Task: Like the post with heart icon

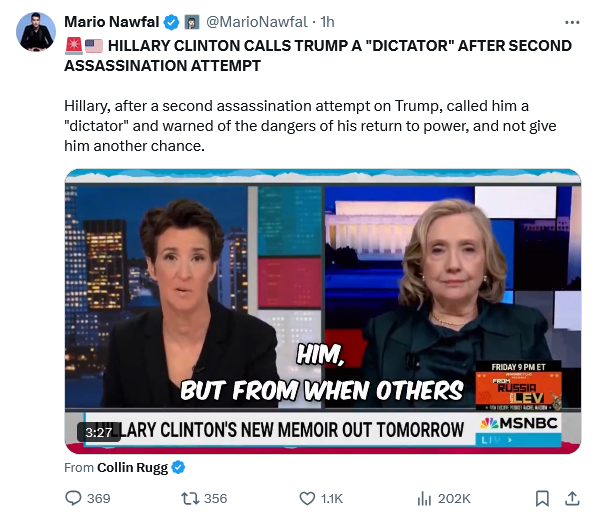Action: click(x=307, y=498)
